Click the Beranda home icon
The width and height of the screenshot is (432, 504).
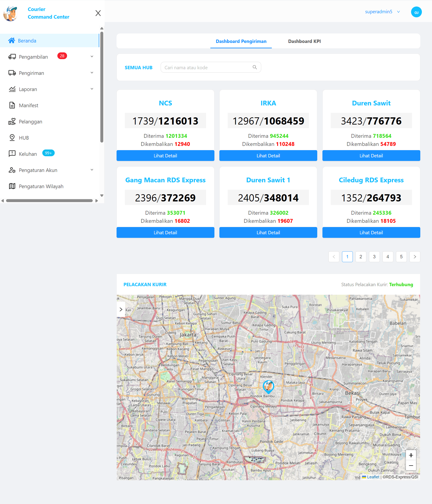click(x=11, y=41)
